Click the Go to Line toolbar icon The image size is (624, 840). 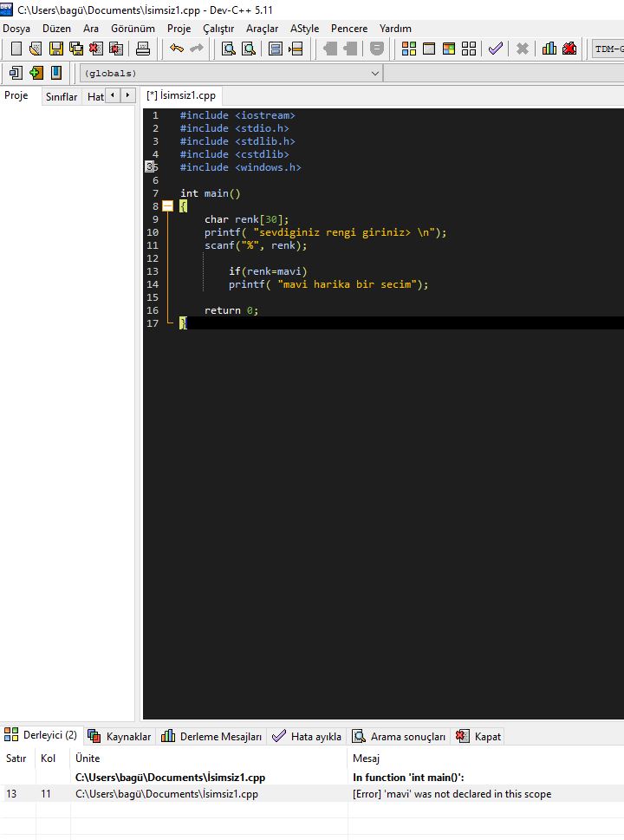pos(296,49)
